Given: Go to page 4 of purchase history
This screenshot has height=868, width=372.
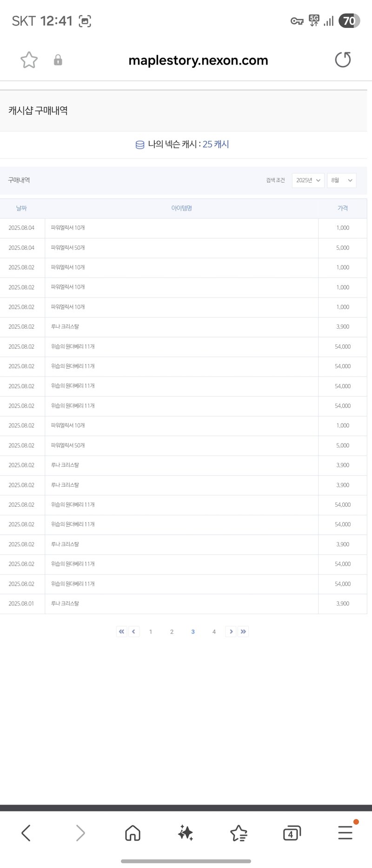Looking at the screenshot, I should (x=214, y=631).
